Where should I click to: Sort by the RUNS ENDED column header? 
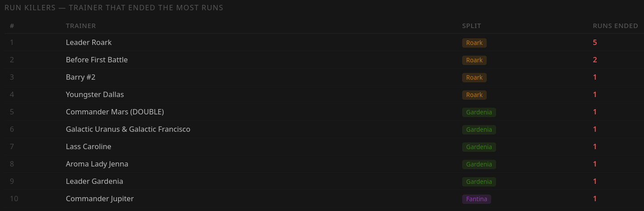pyautogui.click(x=615, y=26)
